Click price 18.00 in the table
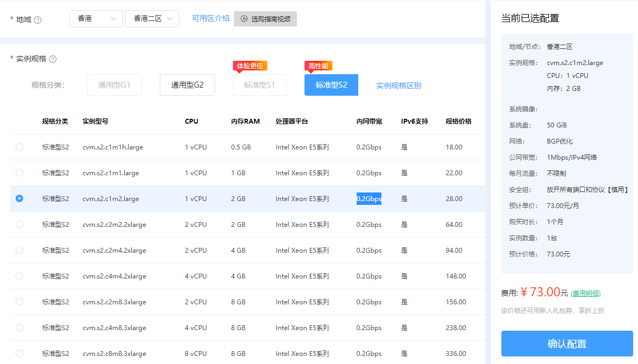 453,147
